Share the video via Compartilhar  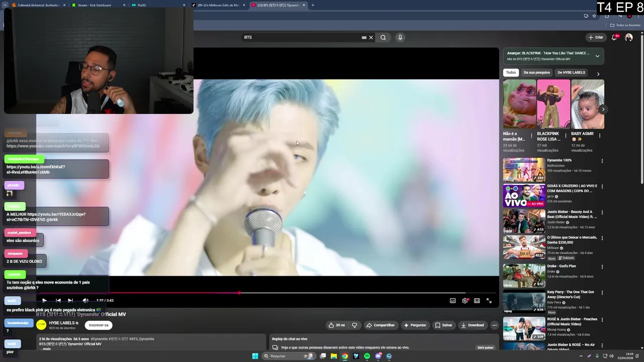[380, 325]
